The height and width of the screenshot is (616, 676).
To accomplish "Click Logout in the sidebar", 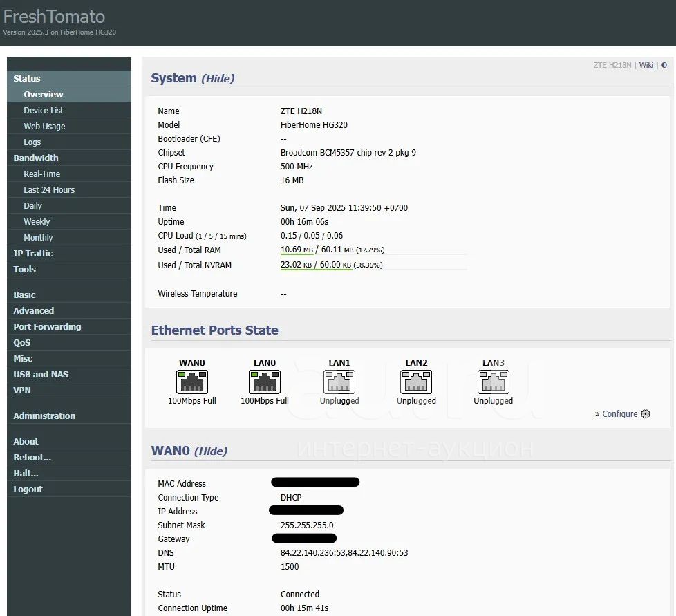I will [69, 489].
